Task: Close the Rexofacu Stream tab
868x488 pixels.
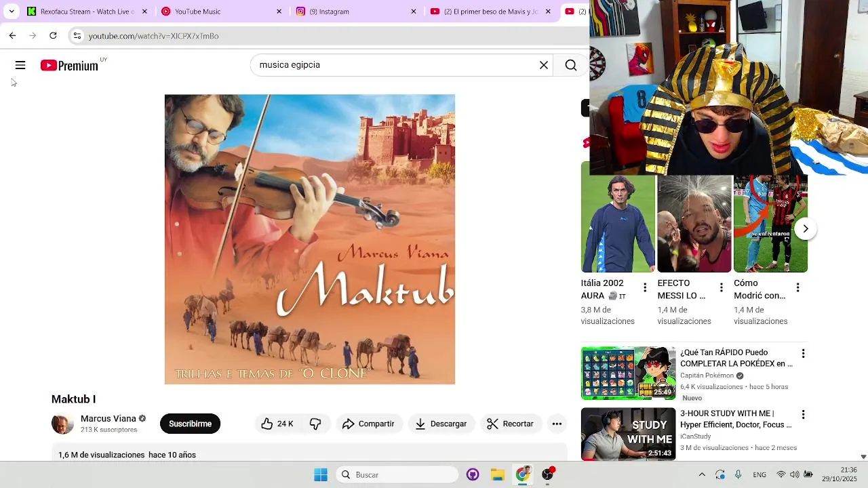Action: [144, 12]
